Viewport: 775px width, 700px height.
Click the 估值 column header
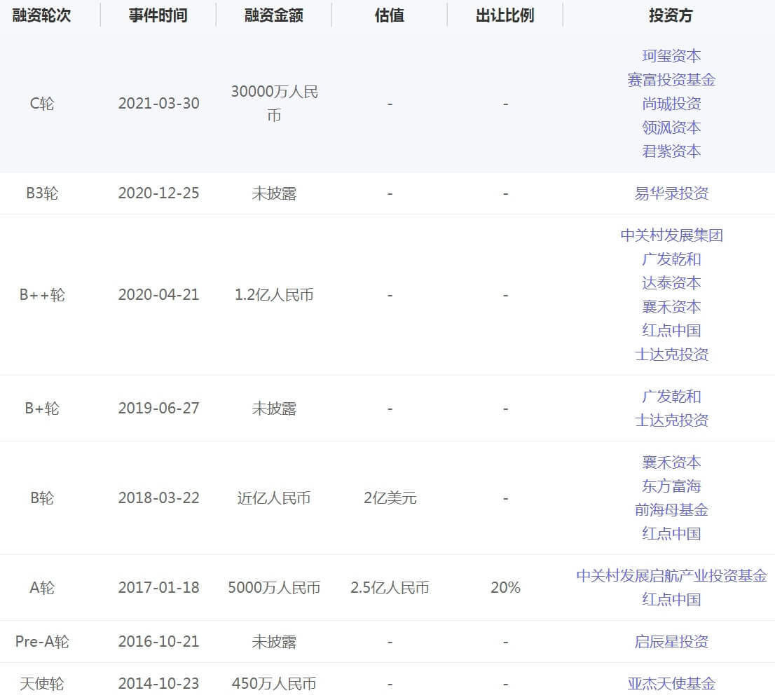point(390,15)
